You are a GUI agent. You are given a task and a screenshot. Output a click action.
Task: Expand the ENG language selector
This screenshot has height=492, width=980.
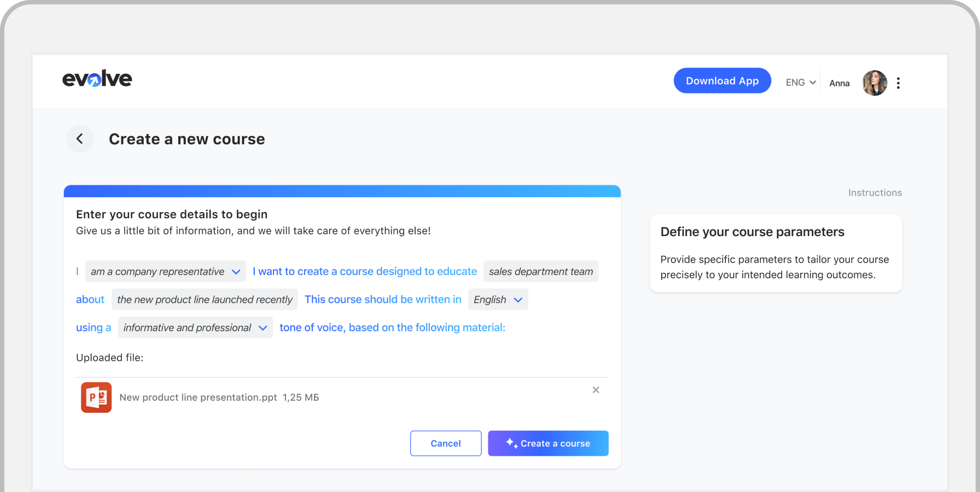coord(801,83)
